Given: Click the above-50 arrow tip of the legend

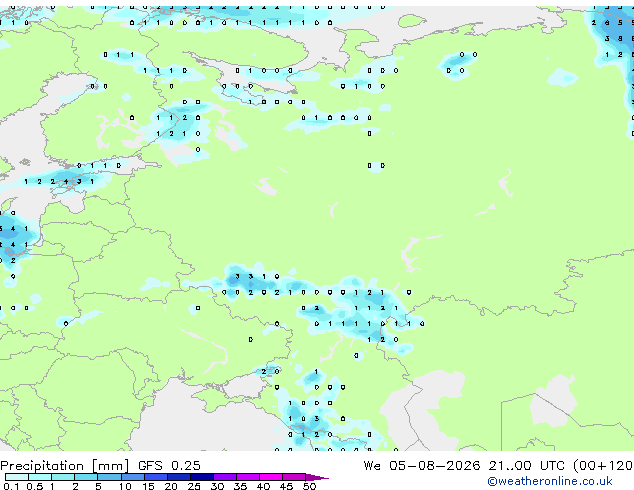Looking at the screenshot, I should click(x=317, y=477).
